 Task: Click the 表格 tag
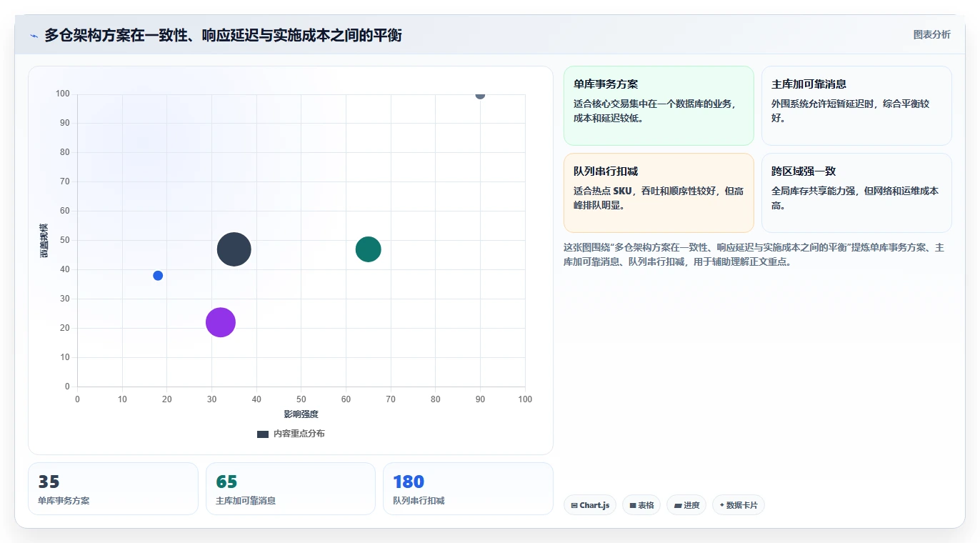pyautogui.click(x=641, y=505)
